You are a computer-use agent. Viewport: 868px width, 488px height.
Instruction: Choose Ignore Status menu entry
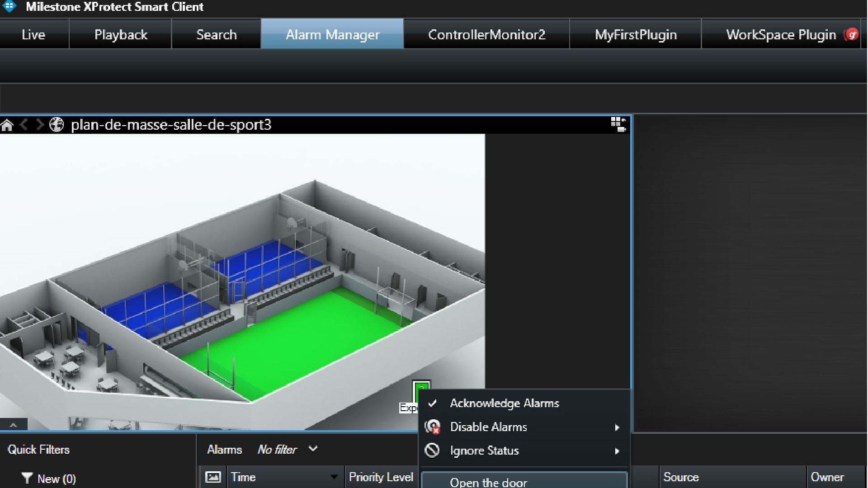click(x=524, y=450)
